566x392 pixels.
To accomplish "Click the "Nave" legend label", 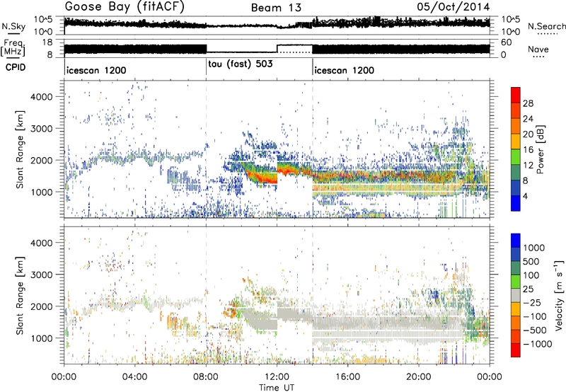I will coord(538,50).
